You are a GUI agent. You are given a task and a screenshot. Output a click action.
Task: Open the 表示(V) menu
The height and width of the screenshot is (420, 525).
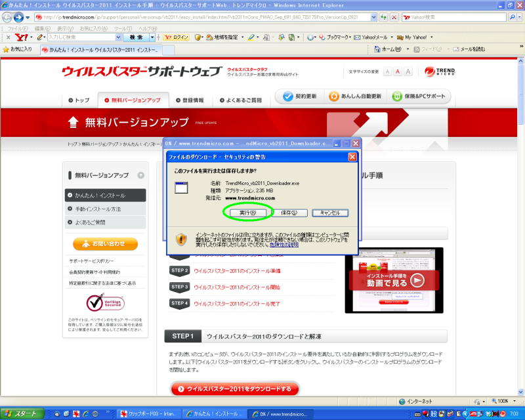coord(64,28)
